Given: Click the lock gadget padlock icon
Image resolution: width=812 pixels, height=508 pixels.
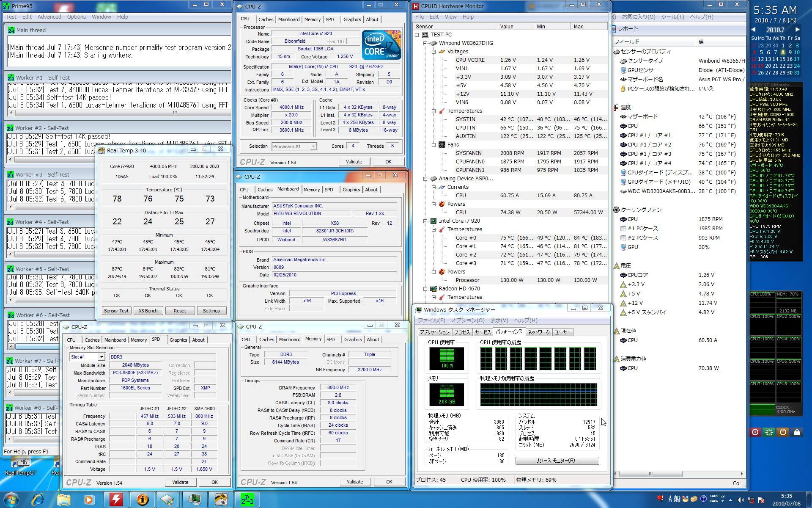Looking at the screenshot, I should [797, 432].
